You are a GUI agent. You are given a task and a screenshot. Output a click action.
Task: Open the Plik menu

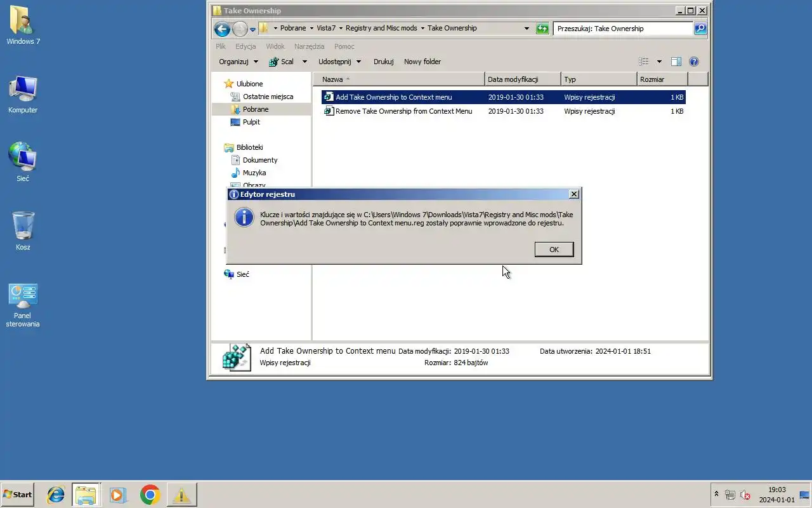pyautogui.click(x=221, y=46)
